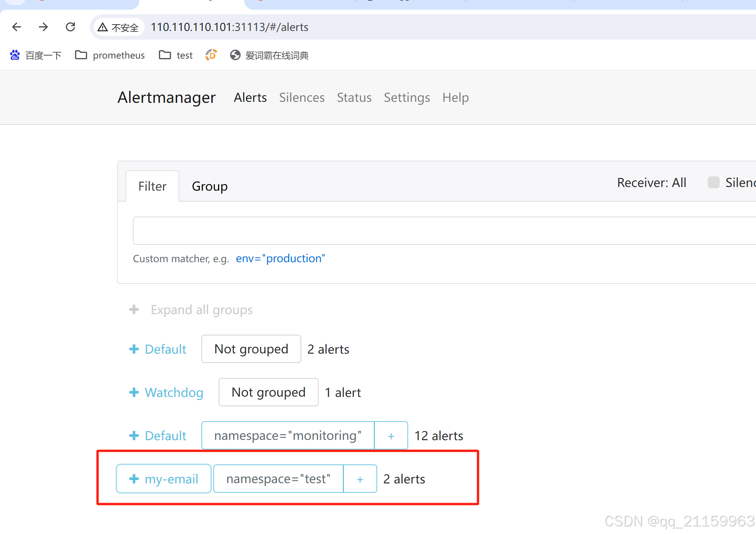Click Not grouped label beside first Default
Viewport: 756px width, 534px height.
coord(251,349)
